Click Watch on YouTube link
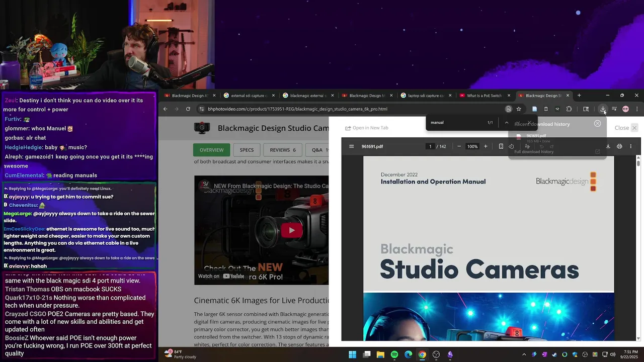Screen dimensions: 644x362 point(221,276)
